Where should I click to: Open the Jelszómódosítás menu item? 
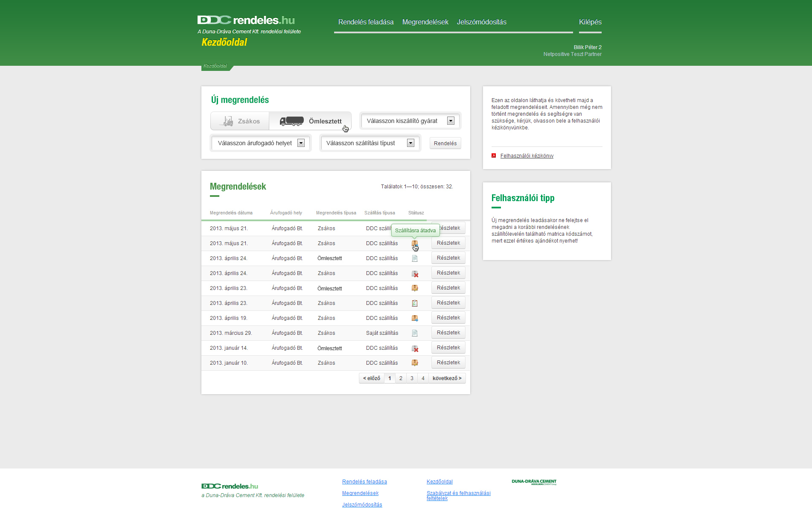click(482, 22)
